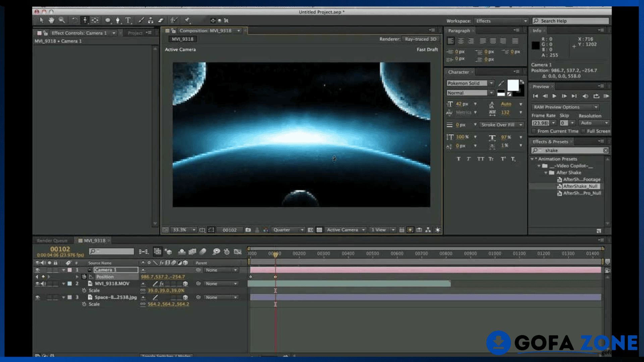
Task: Open the Workspace Effects dropdown
Action: (x=501, y=21)
